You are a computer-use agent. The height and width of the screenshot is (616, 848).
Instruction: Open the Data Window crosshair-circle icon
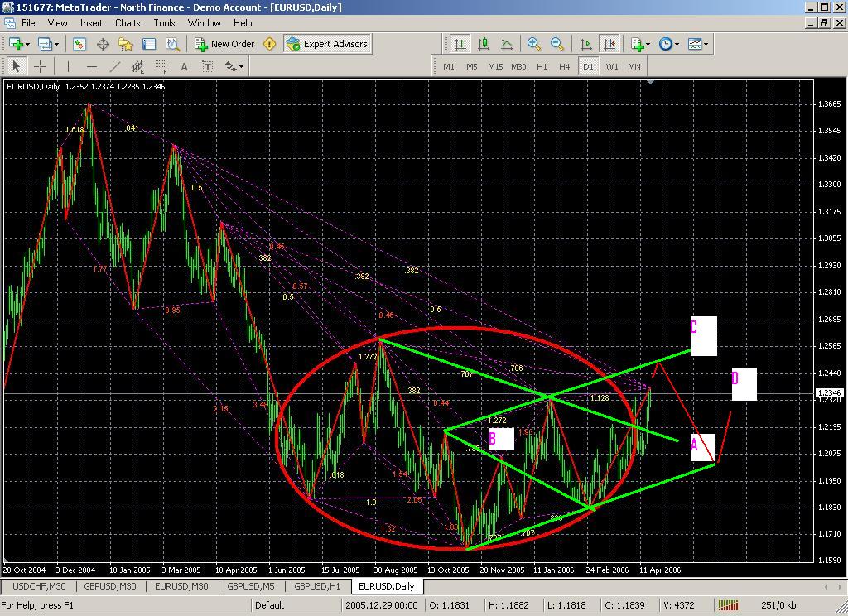click(x=103, y=45)
